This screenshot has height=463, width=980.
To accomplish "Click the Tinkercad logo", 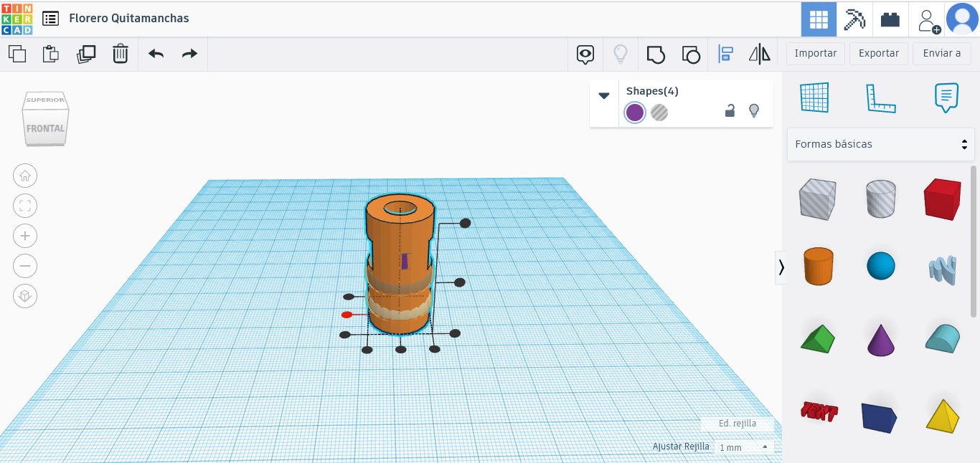I will pos(17,19).
